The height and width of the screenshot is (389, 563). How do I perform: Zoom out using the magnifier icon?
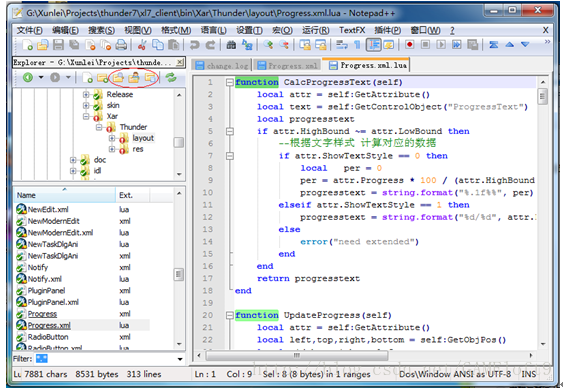tap(284, 45)
